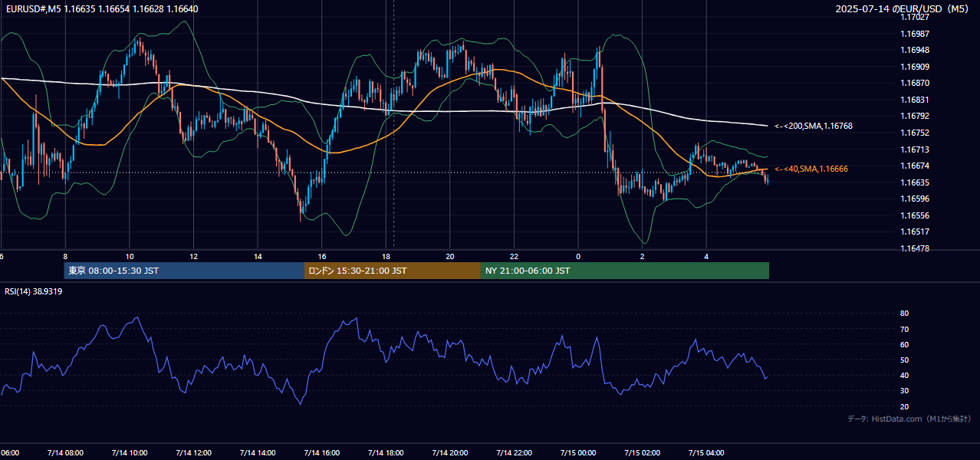Click hour label 4 under price chart
980x460 pixels.
(706, 257)
